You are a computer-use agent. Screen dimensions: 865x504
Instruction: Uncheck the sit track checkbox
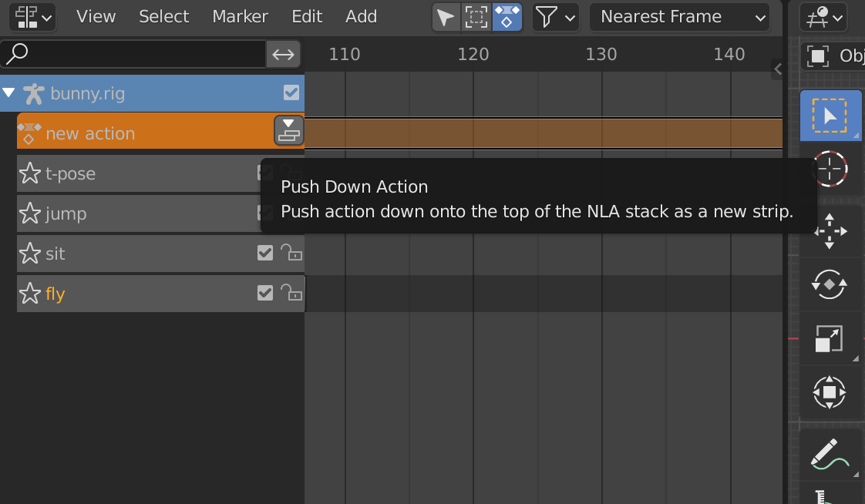(265, 253)
